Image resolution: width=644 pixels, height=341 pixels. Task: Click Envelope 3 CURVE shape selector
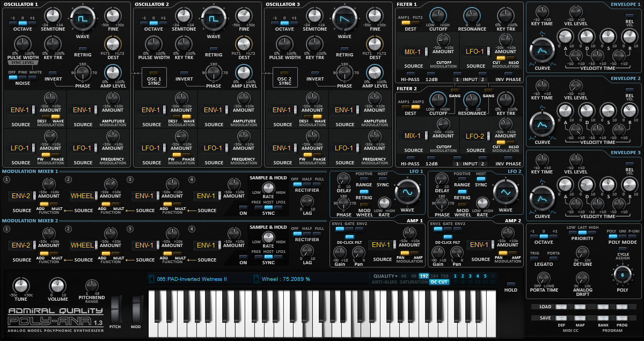point(542,199)
